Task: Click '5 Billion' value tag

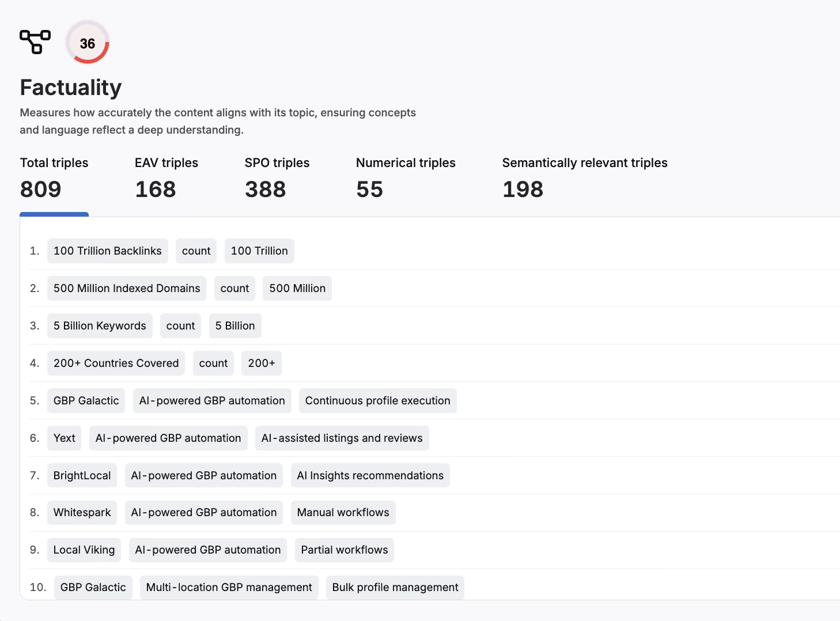Action: coord(235,326)
